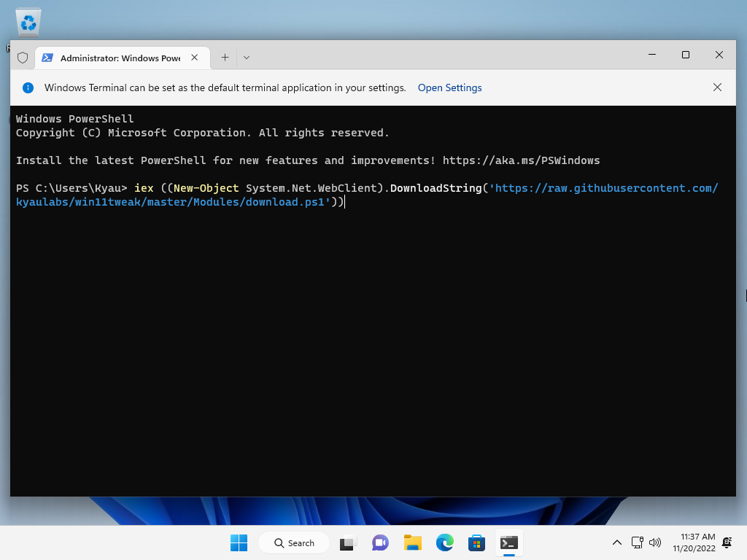Screen dimensions: 747x560
Task: Click the network icon in system tray
Action: point(638,542)
